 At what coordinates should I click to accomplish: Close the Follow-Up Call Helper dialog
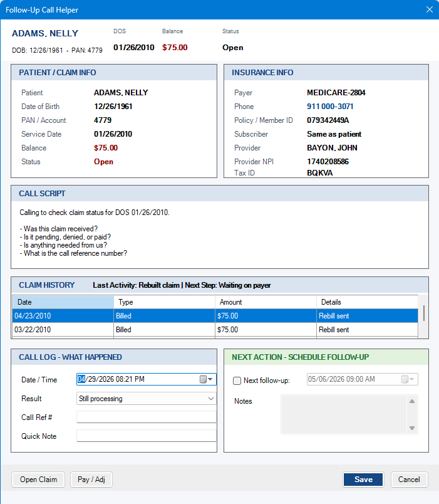click(429, 9)
